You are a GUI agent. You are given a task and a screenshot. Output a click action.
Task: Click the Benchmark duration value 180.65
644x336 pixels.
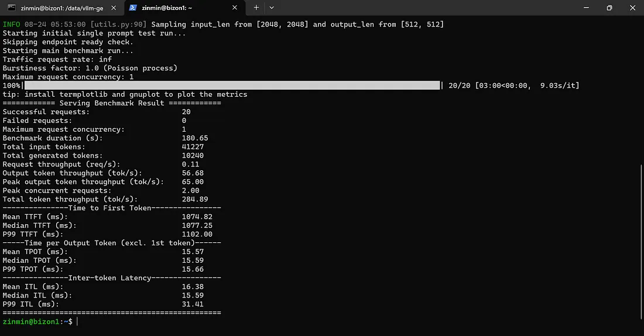click(195, 138)
